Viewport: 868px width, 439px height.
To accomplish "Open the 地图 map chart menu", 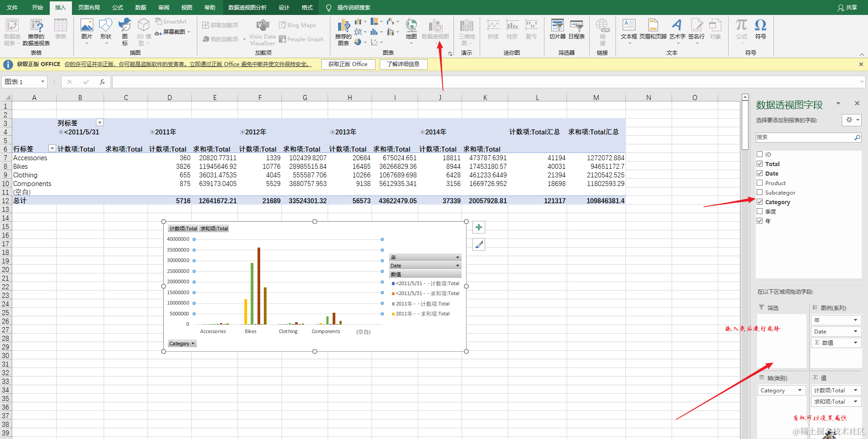I will [x=411, y=31].
